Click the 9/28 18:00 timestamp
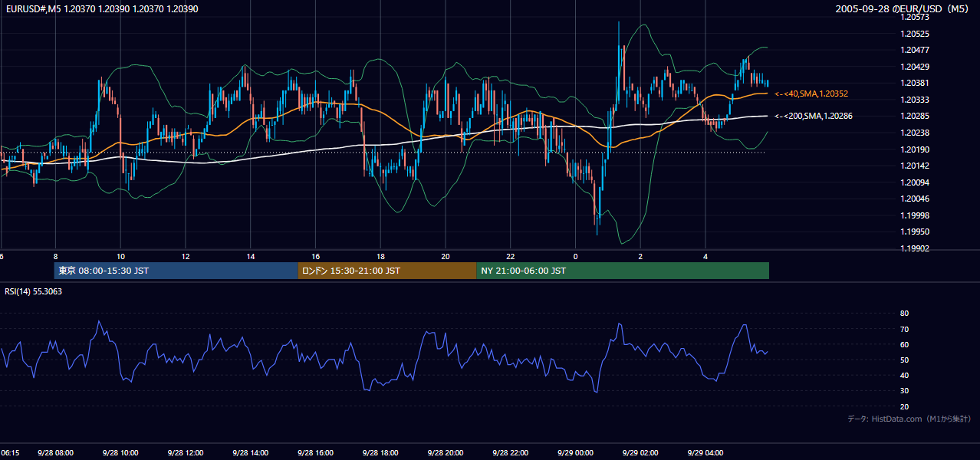 click(x=380, y=453)
